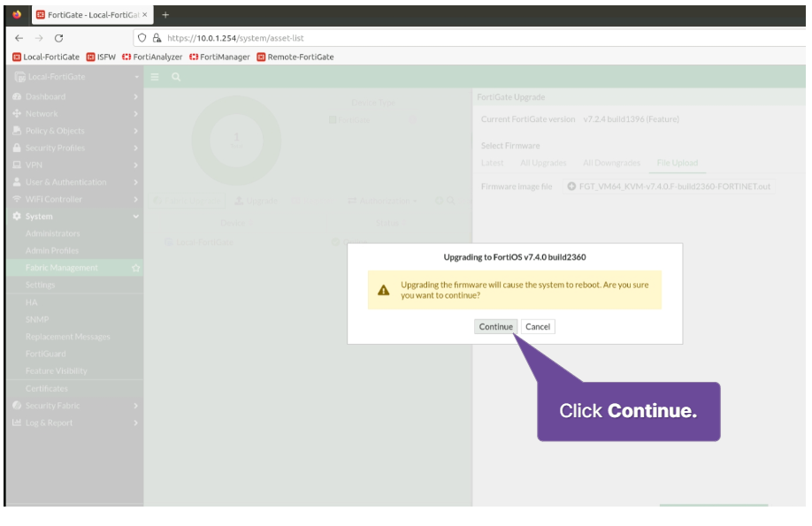
Task: Click the padlock site security icon
Action: [x=157, y=38]
